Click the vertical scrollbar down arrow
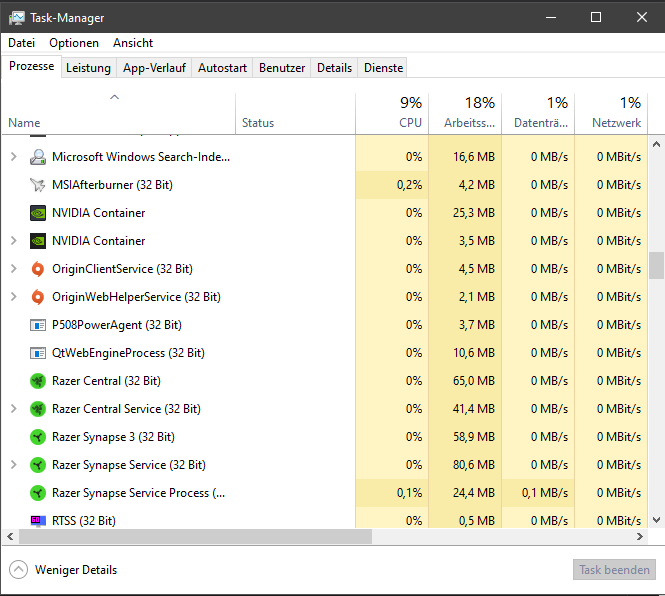This screenshot has height=596, width=665. pyautogui.click(x=656, y=520)
